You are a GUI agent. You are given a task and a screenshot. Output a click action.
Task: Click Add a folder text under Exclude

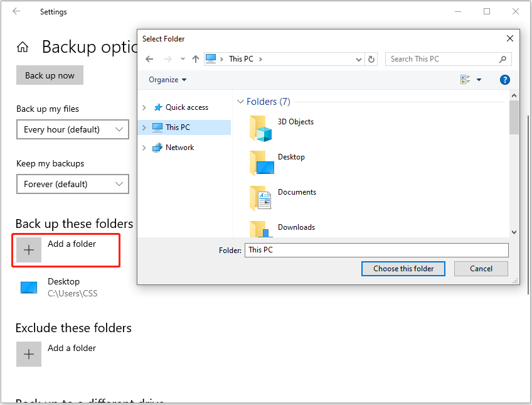tap(72, 348)
